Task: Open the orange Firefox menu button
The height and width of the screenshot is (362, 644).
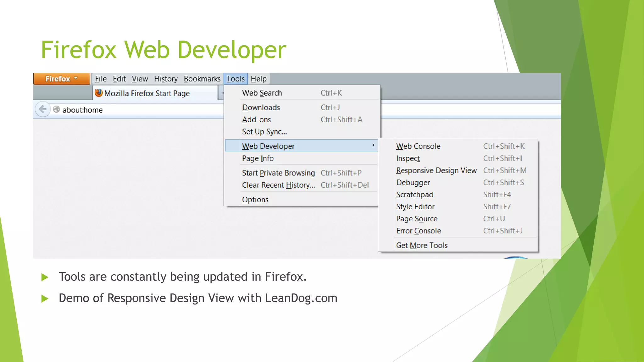Action: coord(62,79)
